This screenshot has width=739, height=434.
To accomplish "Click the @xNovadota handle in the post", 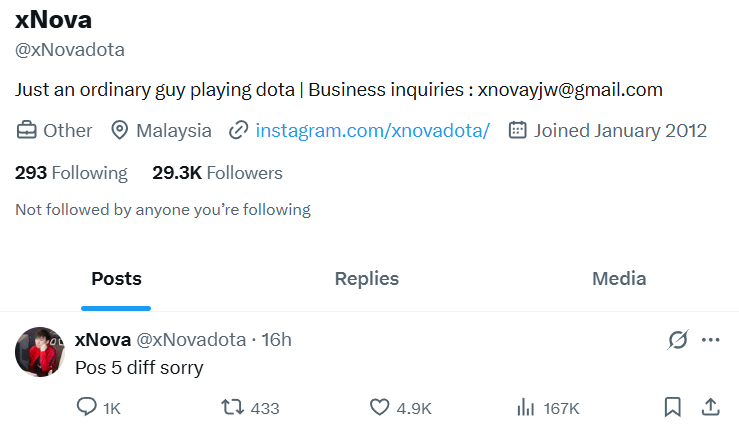I will [191, 340].
